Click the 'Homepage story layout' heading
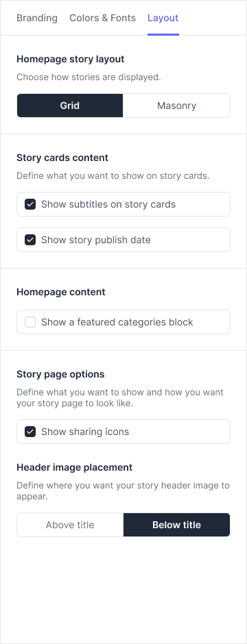The width and height of the screenshot is (247, 644). pos(70,59)
